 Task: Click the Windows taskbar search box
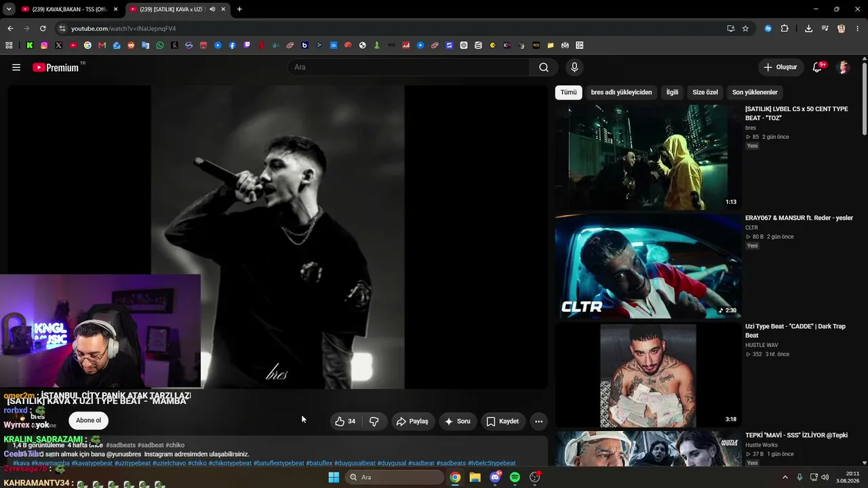tap(394, 477)
